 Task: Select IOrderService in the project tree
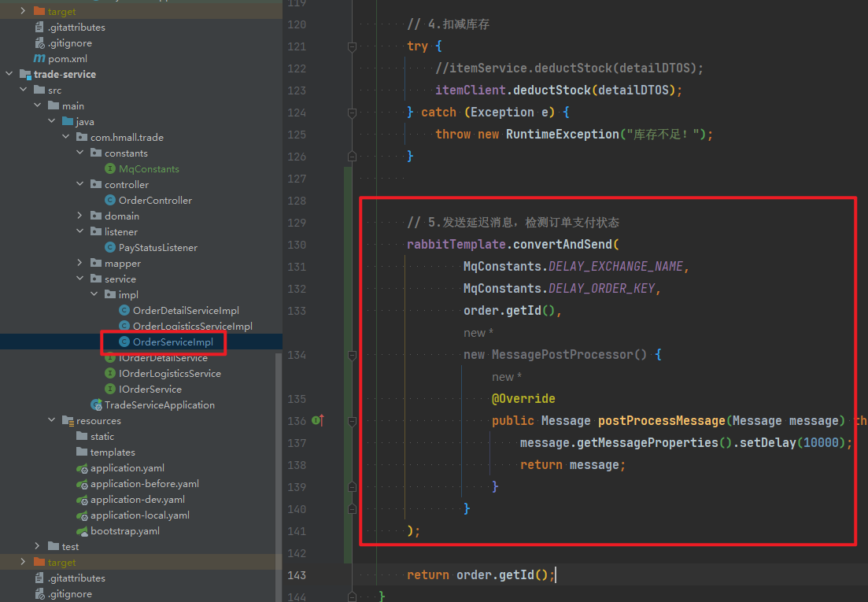150,390
